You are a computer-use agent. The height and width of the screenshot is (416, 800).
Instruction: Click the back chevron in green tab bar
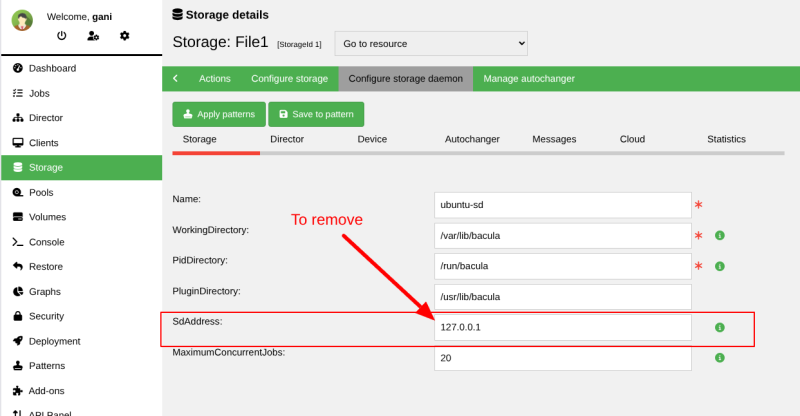[x=175, y=78]
